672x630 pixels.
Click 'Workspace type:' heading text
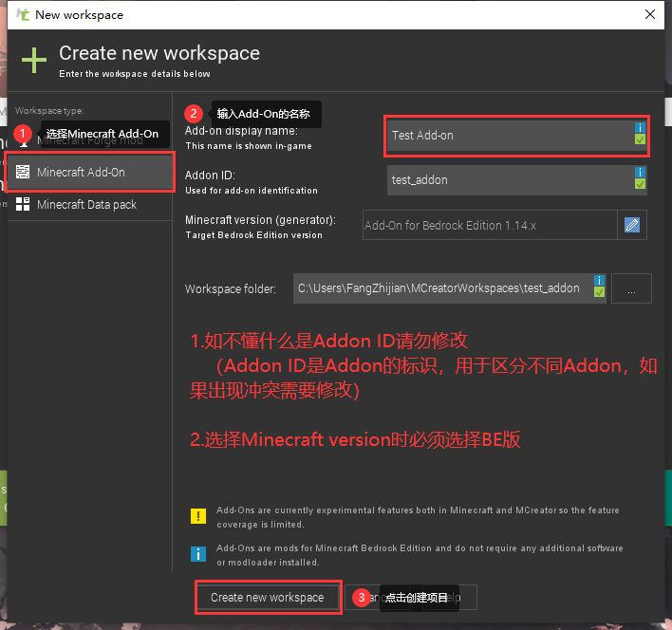(x=49, y=110)
